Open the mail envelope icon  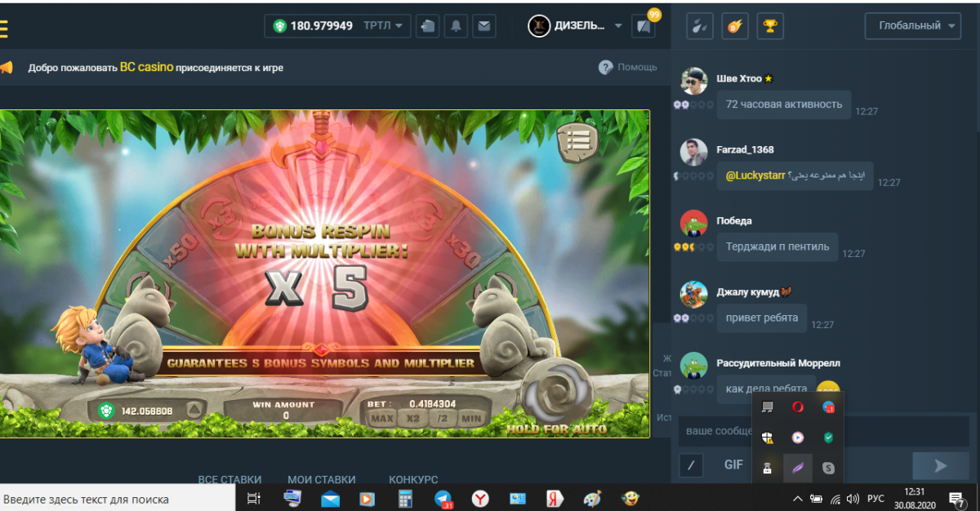coord(484,26)
